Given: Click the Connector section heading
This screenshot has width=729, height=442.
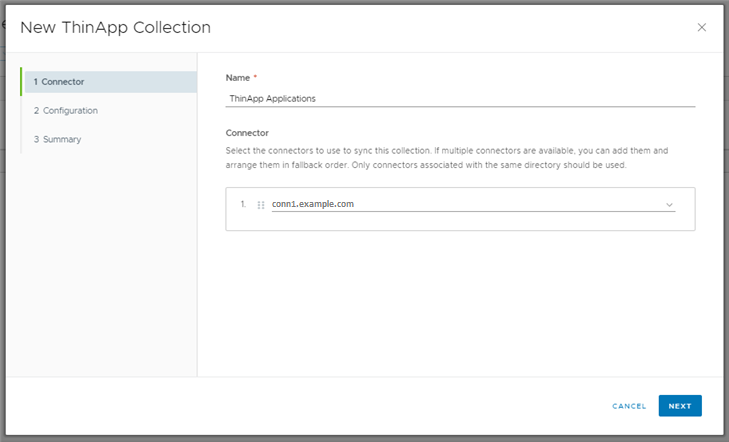Looking at the screenshot, I should tap(247, 133).
